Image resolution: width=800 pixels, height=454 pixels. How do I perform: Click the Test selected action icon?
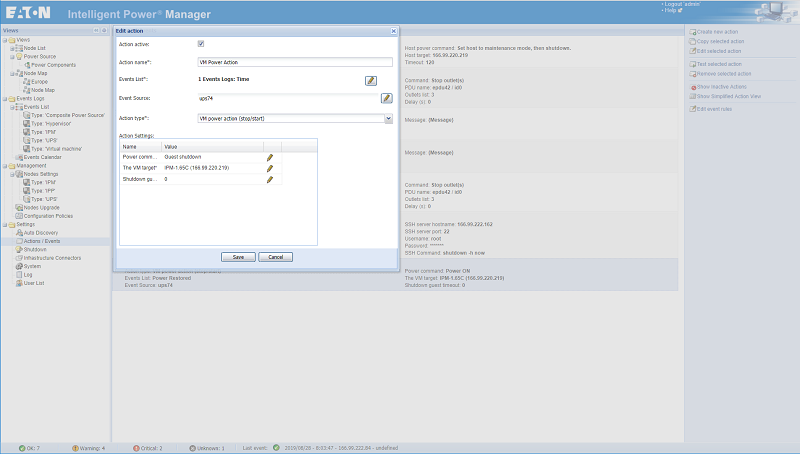pyautogui.click(x=692, y=64)
